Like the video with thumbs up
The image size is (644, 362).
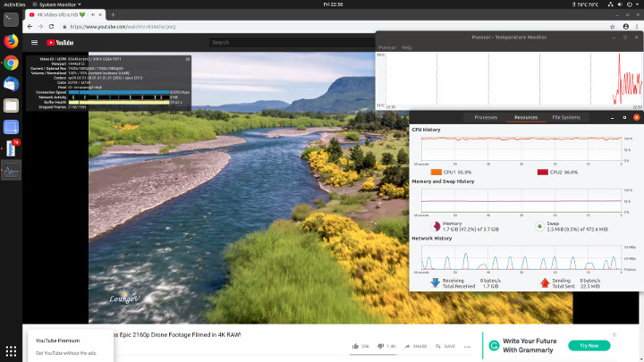[x=356, y=346]
